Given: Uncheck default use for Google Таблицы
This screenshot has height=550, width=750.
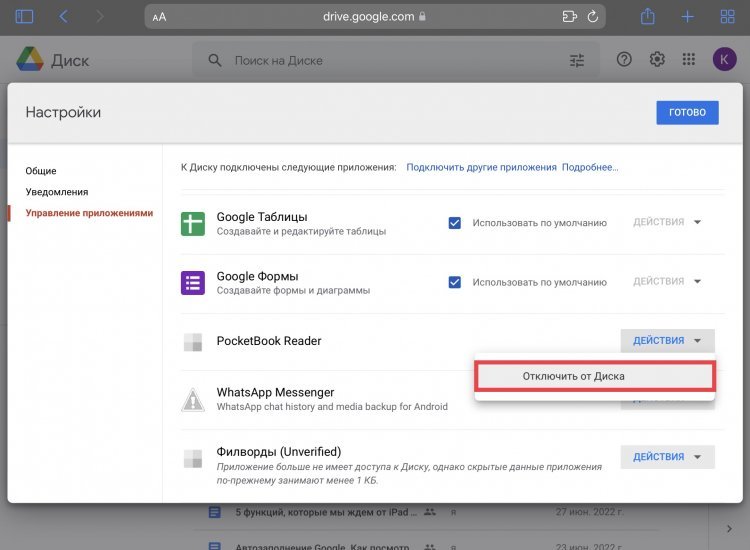Looking at the screenshot, I should [455, 223].
